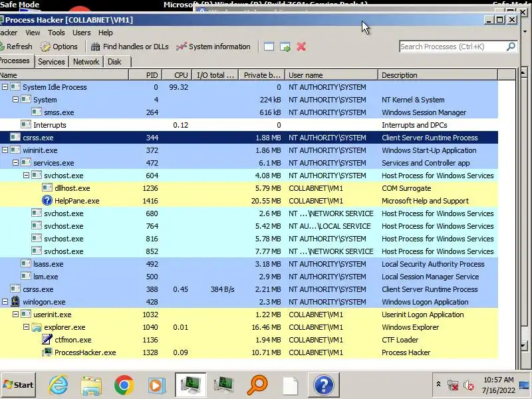Image resolution: width=532 pixels, height=399 pixels.
Task: Click the ctfmon.exe pen icon
Action: coord(47,339)
